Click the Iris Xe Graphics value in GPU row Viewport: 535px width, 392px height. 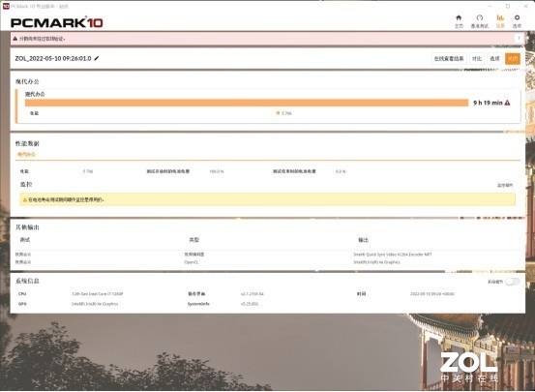click(95, 304)
